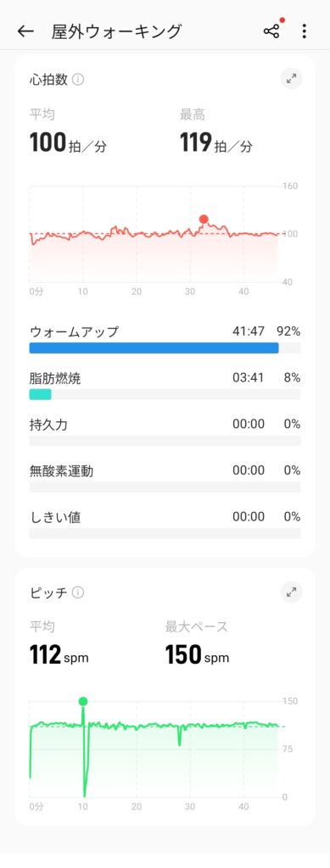Go back with the arrow icon
The width and height of the screenshot is (330, 868).
tap(25, 31)
